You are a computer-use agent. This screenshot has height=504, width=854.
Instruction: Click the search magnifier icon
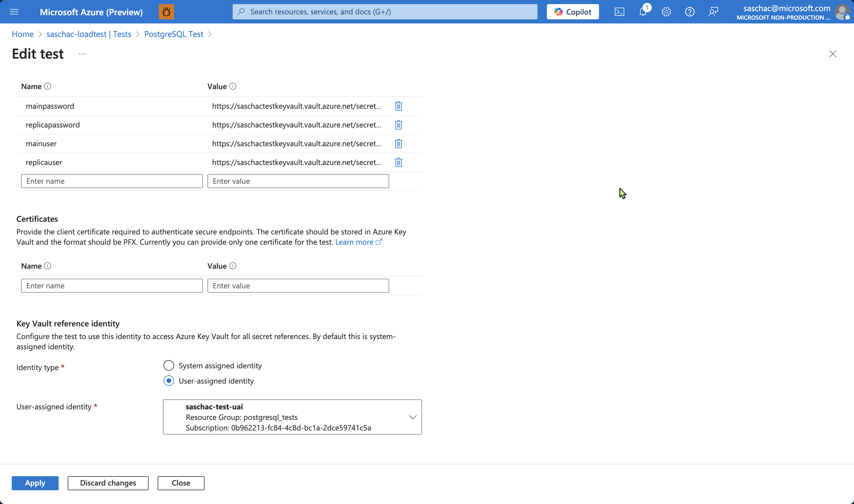click(x=241, y=12)
